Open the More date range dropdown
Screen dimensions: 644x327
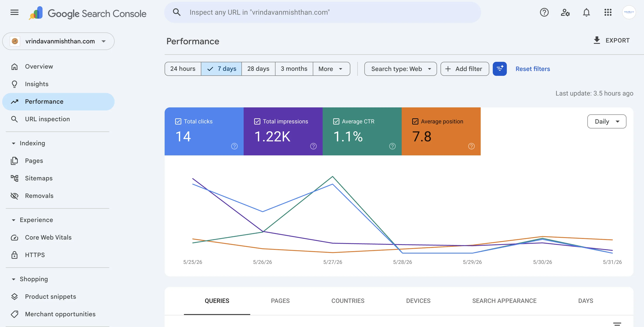(331, 69)
